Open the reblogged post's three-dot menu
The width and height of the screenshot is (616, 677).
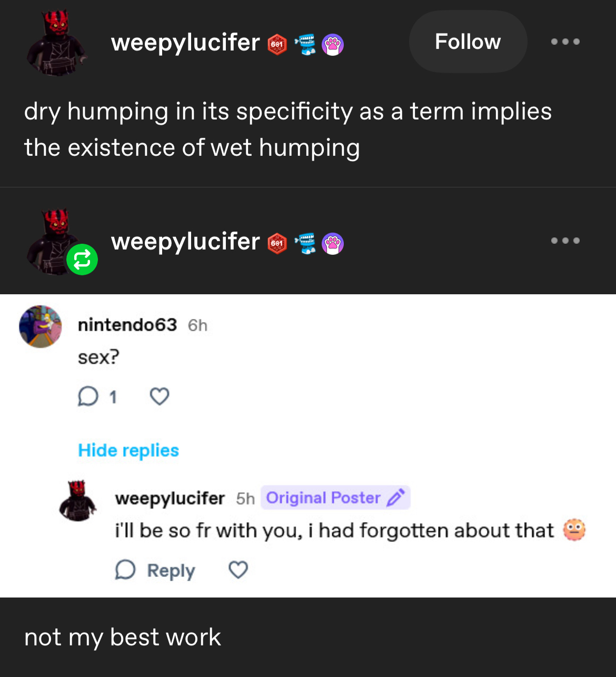click(x=565, y=241)
